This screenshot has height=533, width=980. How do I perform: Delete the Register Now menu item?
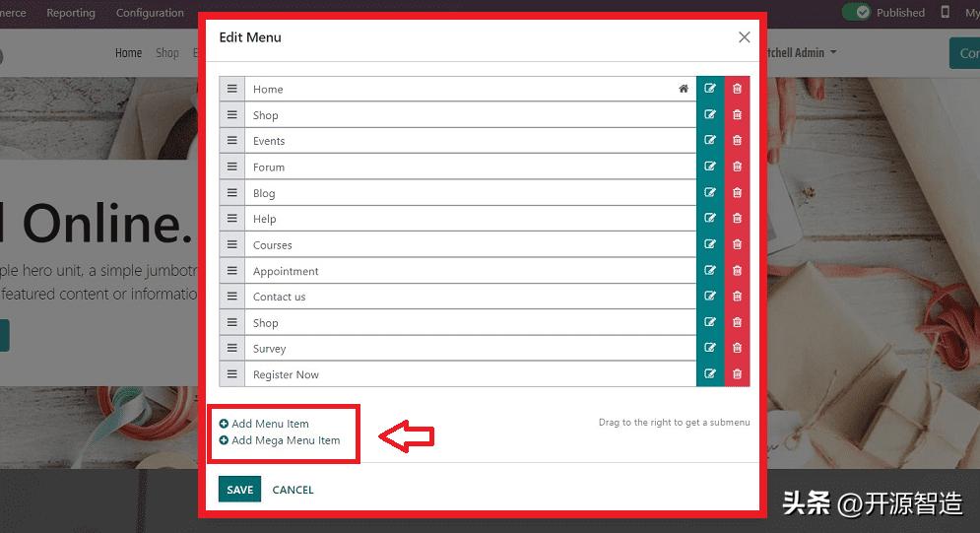click(x=737, y=374)
